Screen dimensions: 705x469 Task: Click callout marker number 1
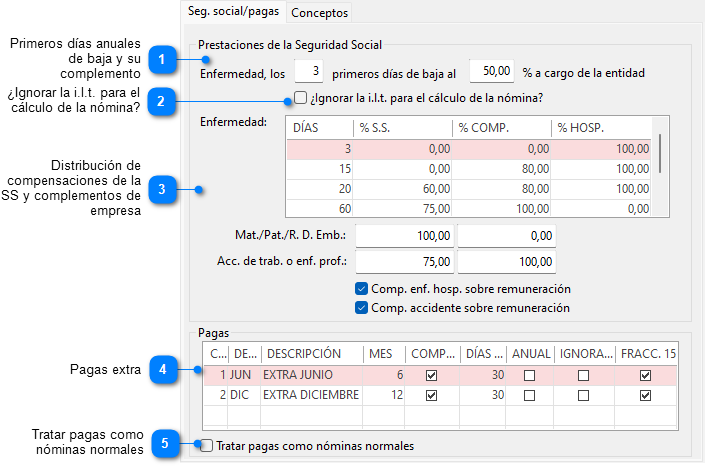[x=162, y=61]
